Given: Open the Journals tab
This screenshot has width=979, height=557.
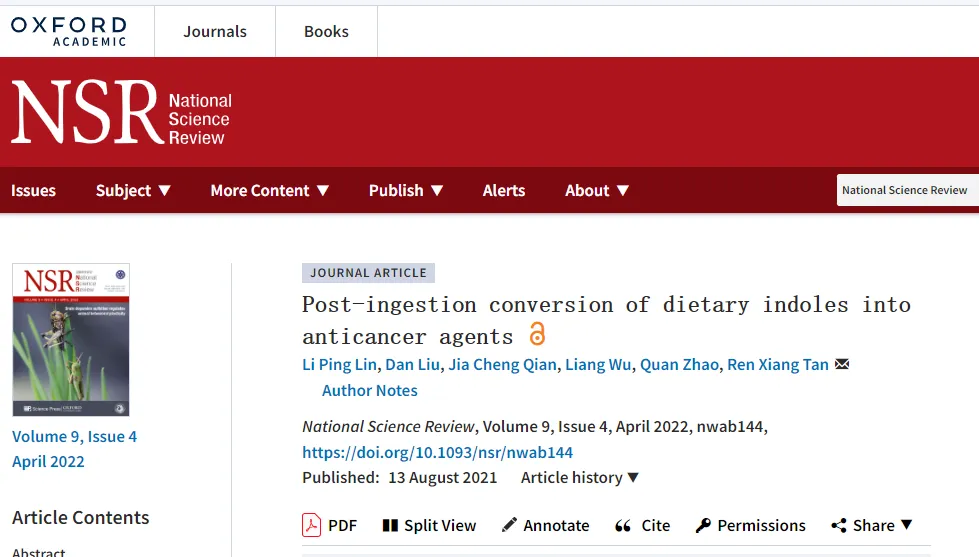Looking at the screenshot, I should [215, 31].
